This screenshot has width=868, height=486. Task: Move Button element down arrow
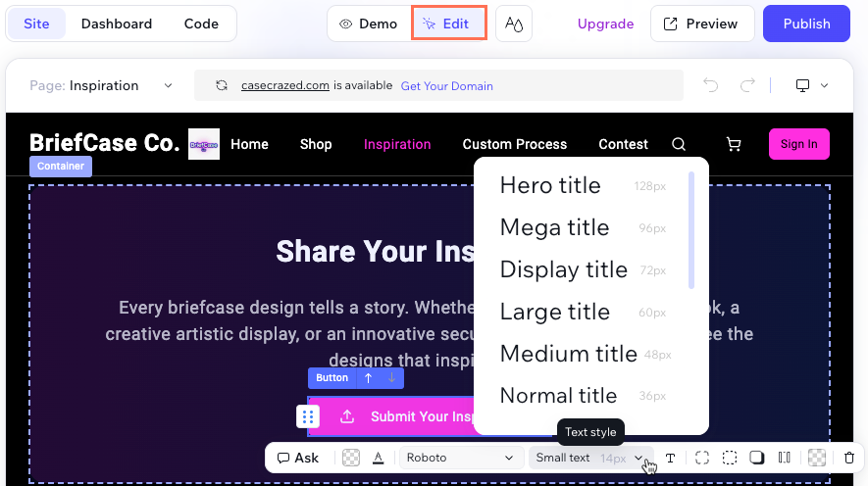pos(391,377)
